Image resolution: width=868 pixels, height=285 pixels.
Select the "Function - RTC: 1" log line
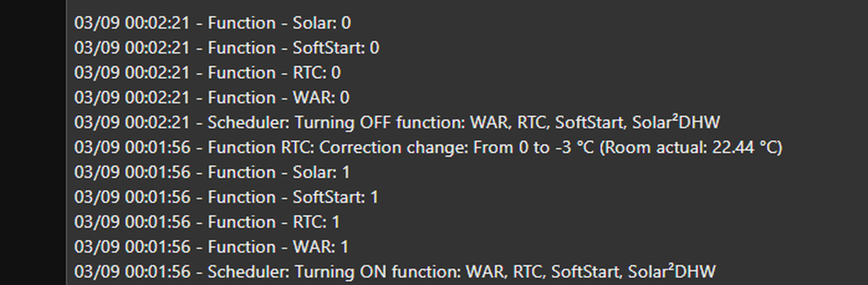207,222
